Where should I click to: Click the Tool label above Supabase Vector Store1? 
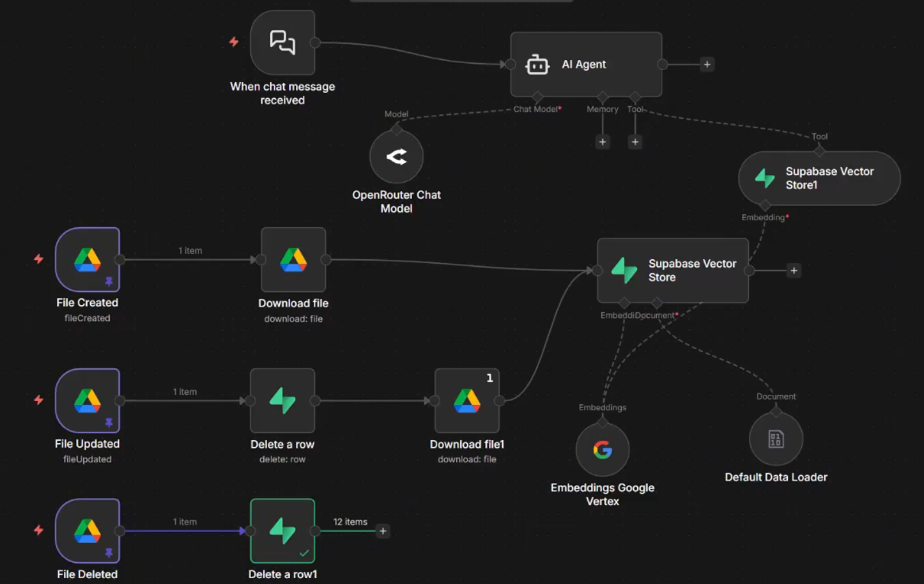point(819,136)
